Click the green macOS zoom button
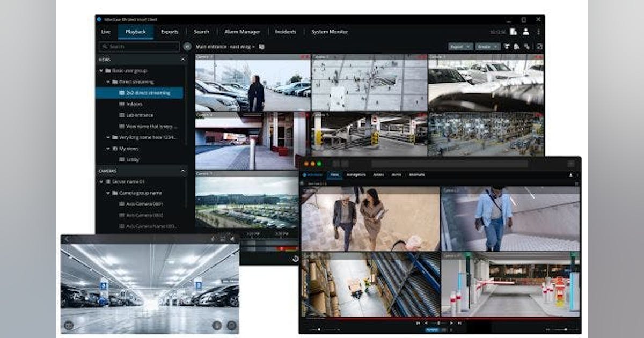The height and width of the screenshot is (338, 644). point(319,164)
